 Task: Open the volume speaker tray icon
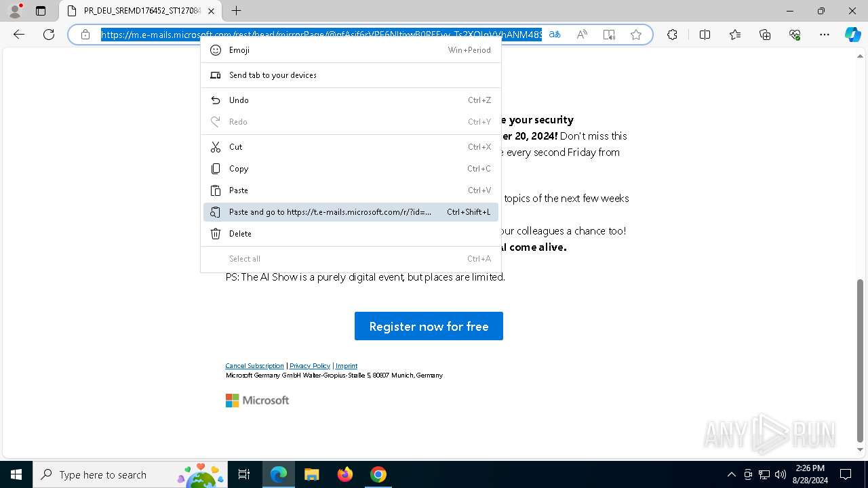780,474
